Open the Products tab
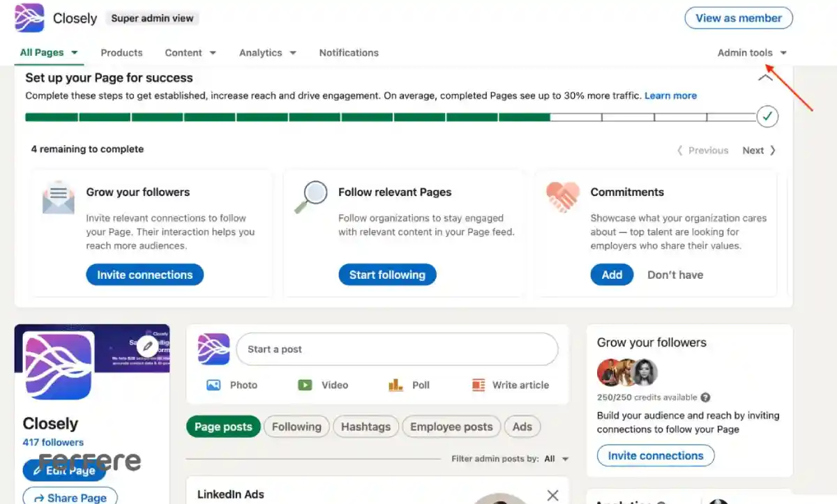This screenshot has width=837, height=504. [x=121, y=52]
